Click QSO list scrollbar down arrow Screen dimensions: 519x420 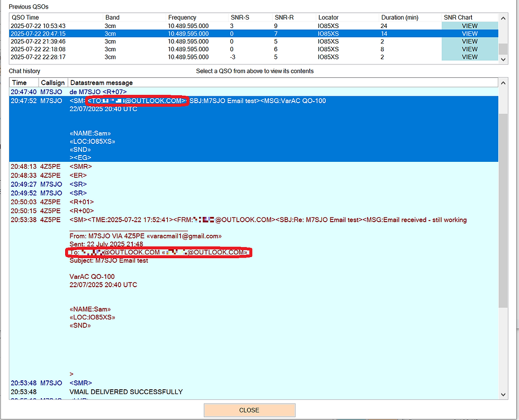point(503,60)
